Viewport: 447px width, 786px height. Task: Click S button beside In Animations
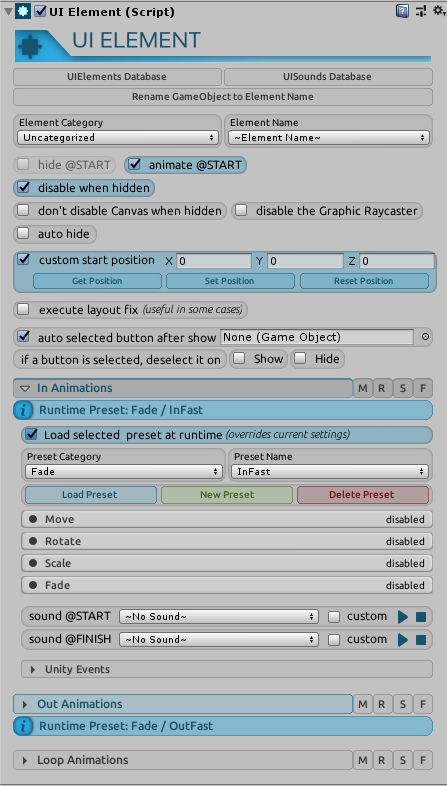[x=402, y=388]
